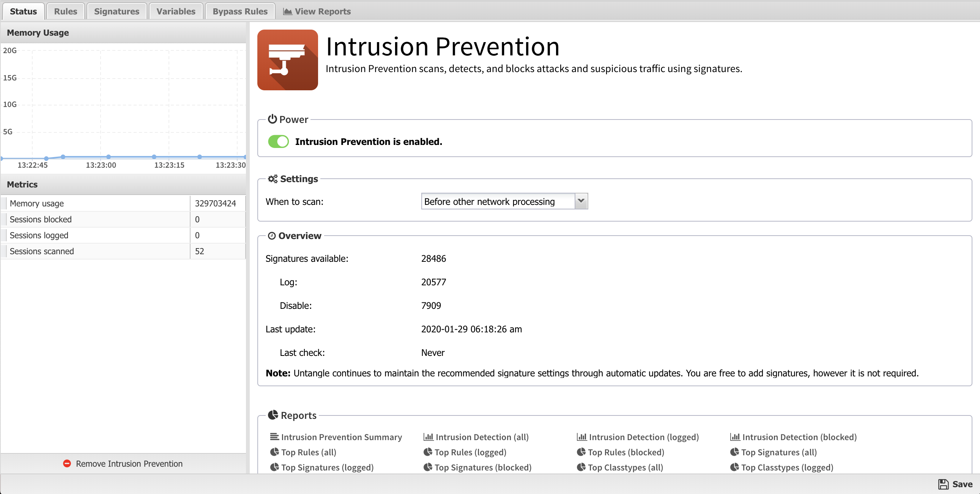Click the Metrics panel header
Viewport: 980px width, 494px height.
123,184
